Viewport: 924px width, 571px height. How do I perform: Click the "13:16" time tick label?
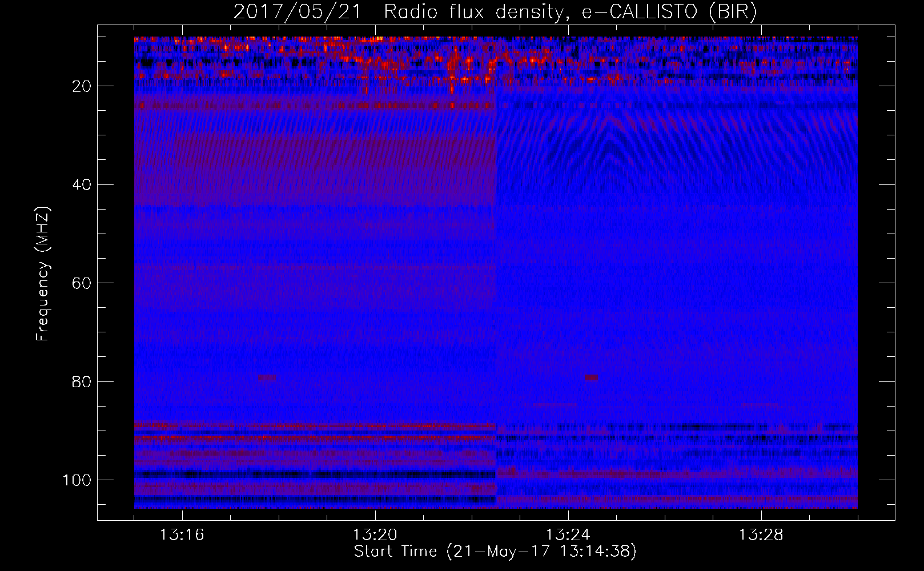click(x=182, y=535)
